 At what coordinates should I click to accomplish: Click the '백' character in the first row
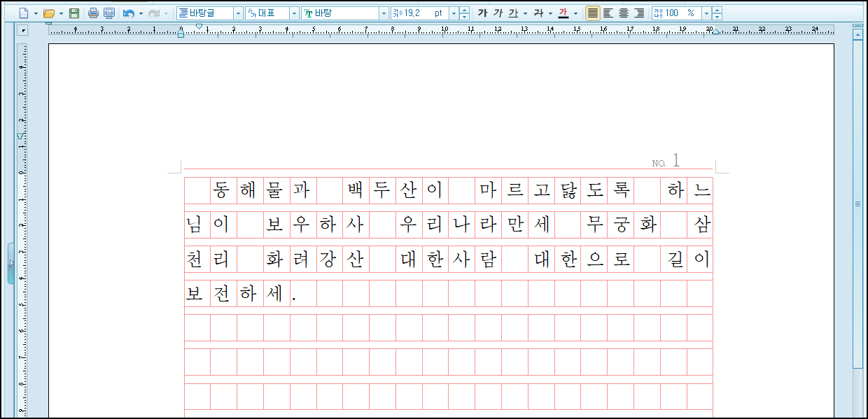pyautogui.click(x=356, y=189)
